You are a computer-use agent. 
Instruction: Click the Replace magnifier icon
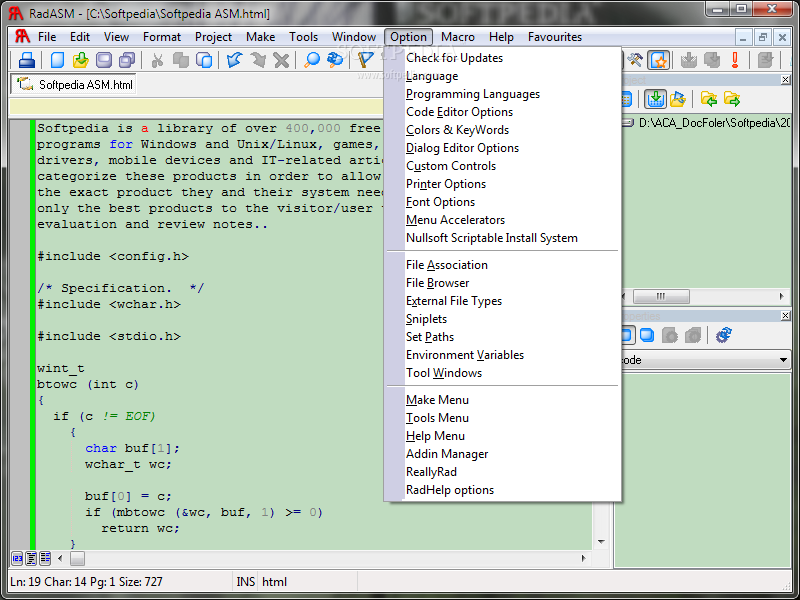click(335, 60)
